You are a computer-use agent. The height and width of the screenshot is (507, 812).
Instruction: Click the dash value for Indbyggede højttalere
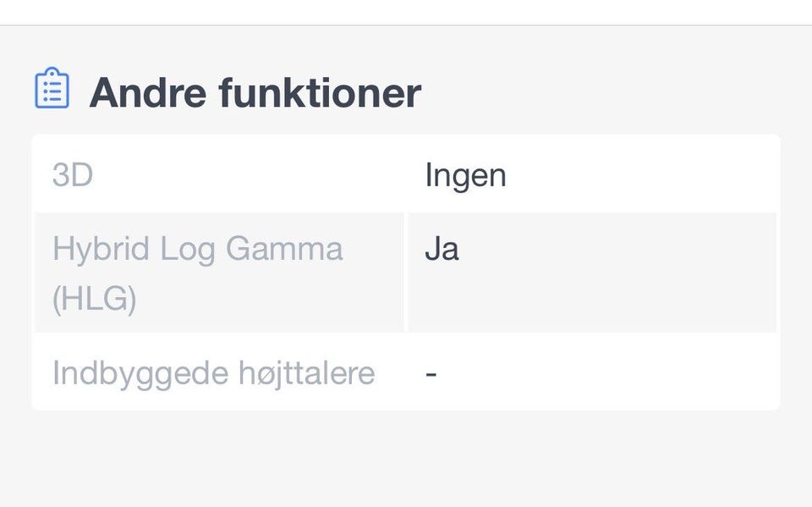click(431, 373)
